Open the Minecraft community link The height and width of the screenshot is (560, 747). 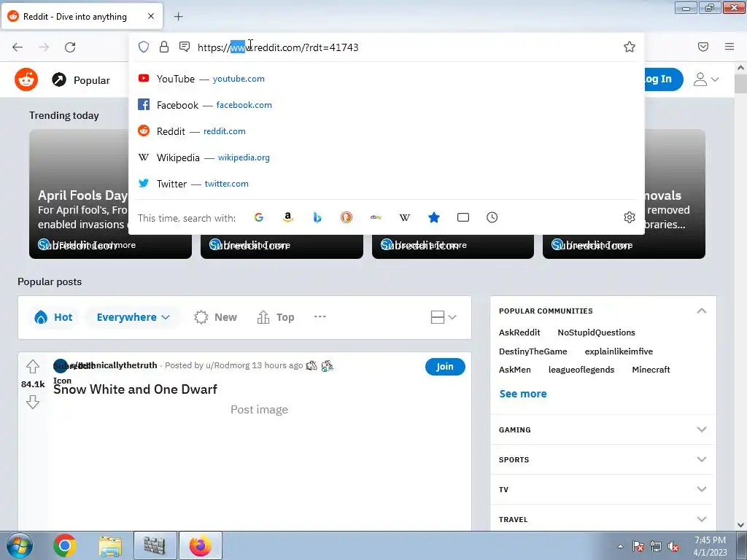(x=651, y=370)
